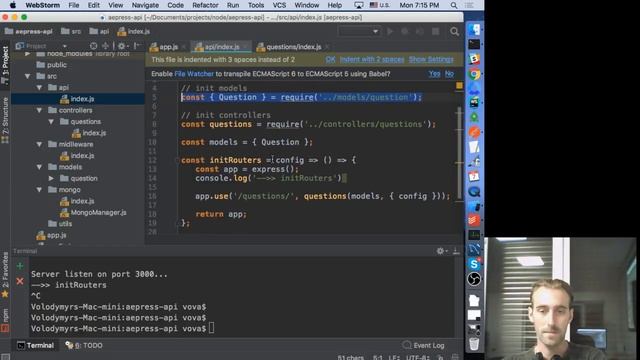Viewport: 640px width, 360px height.
Task: Open the VCS menu
Action: point(279,5)
